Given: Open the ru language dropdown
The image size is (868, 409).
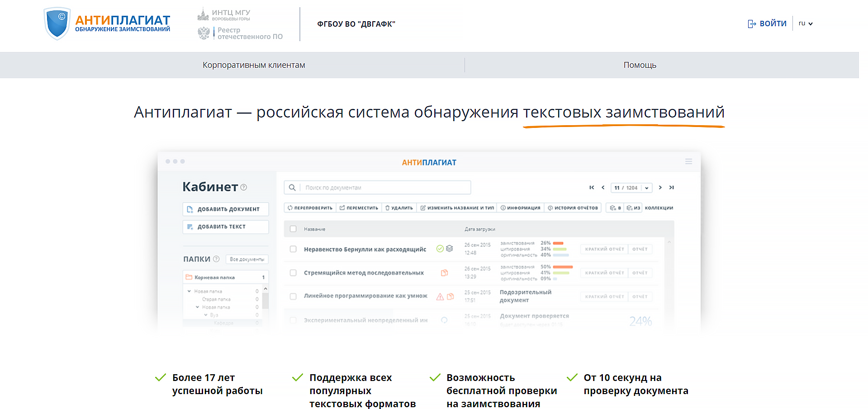Looking at the screenshot, I should pyautogui.click(x=806, y=24).
